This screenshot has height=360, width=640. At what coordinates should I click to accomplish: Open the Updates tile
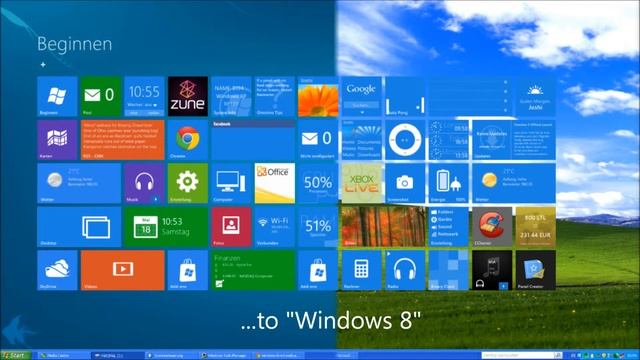514,140
